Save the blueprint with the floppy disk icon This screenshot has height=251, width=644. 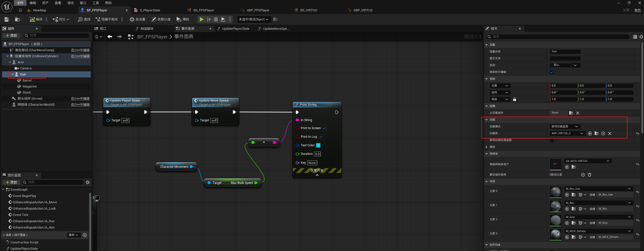click(7, 19)
